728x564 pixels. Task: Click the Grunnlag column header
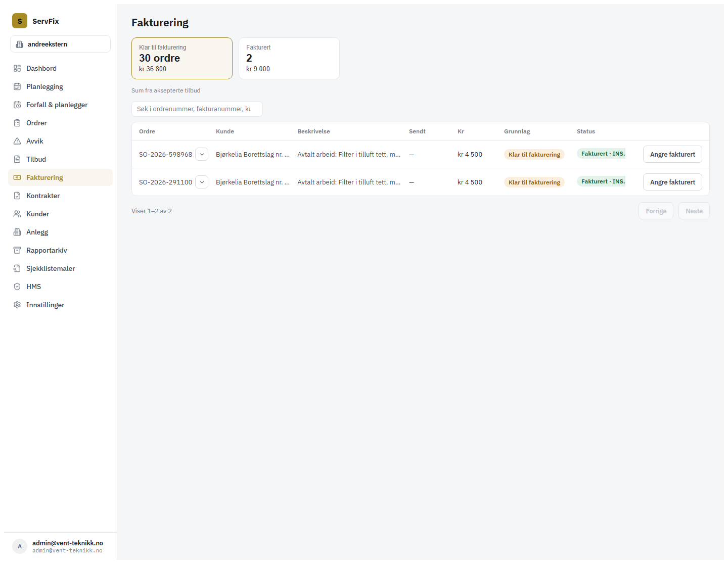click(517, 131)
